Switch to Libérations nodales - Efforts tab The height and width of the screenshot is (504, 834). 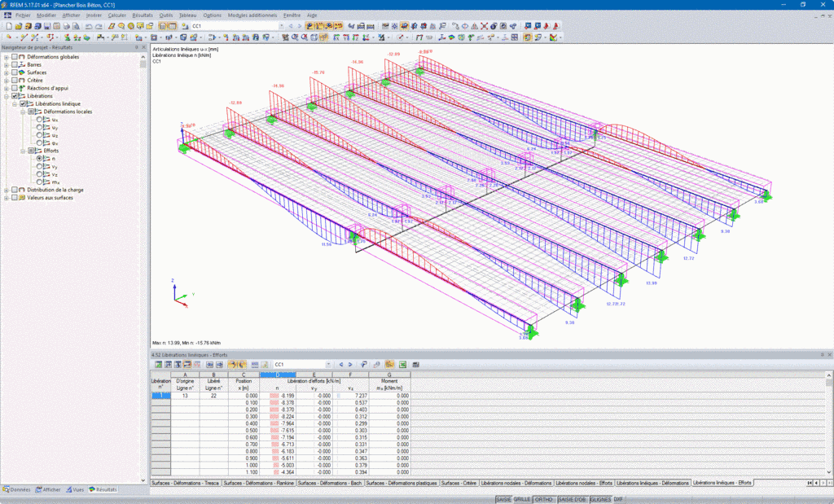tap(584, 483)
